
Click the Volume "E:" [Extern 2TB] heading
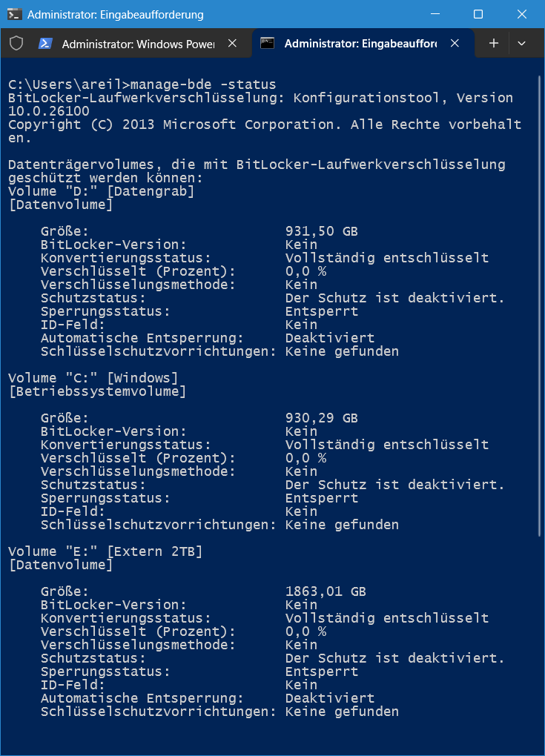pyautogui.click(x=105, y=551)
